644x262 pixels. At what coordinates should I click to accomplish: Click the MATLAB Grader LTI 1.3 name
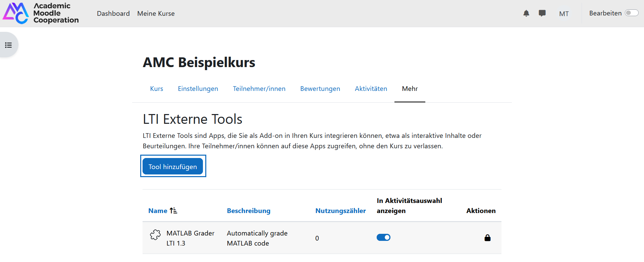pyautogui.click(x=191, y=238)
